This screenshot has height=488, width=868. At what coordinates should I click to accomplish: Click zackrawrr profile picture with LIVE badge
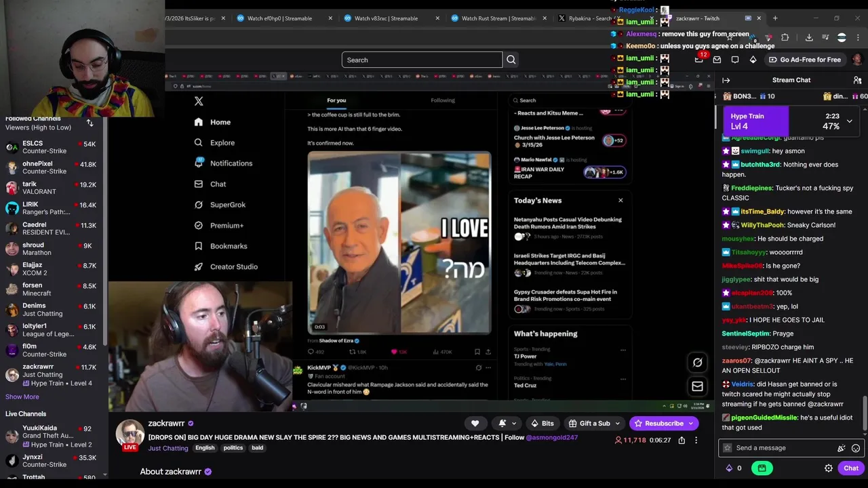click(130, 436)
